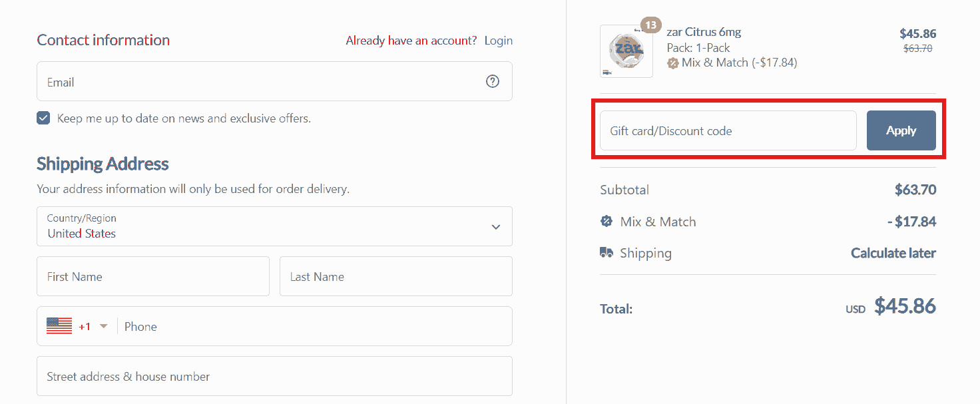Select the Last Name field
This screenshot has width=980, height=404.
click(x=395, y=276)
